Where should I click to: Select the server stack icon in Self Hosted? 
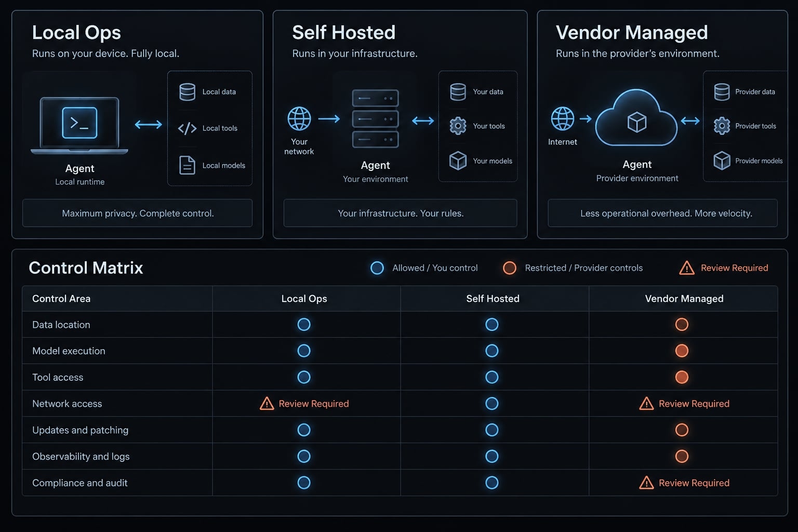pos(375,119)
